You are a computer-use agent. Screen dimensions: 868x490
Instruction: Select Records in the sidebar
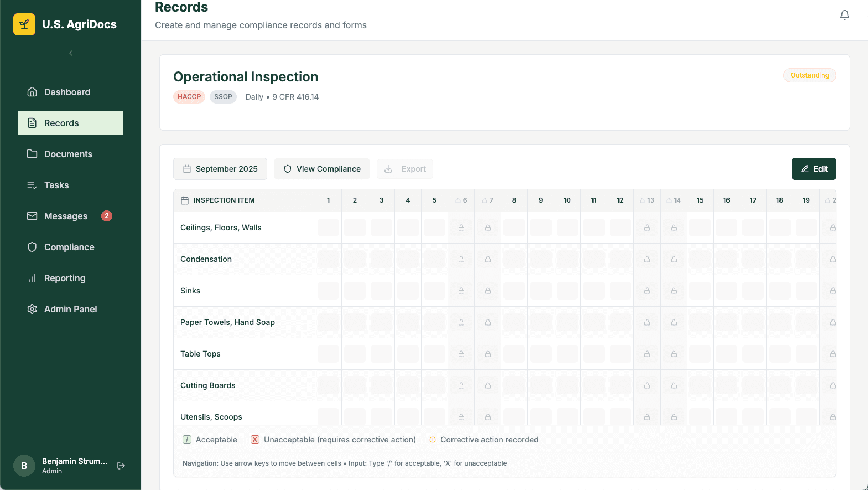click(70, 123)
